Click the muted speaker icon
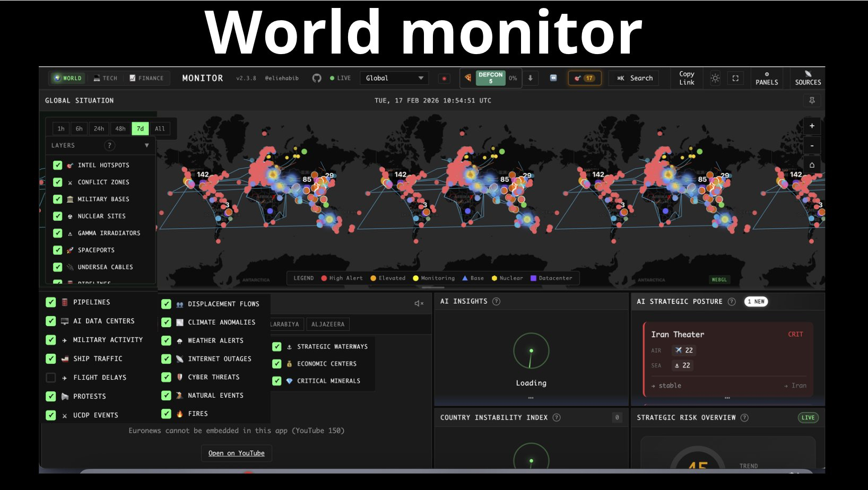 (x=419, y=303)
